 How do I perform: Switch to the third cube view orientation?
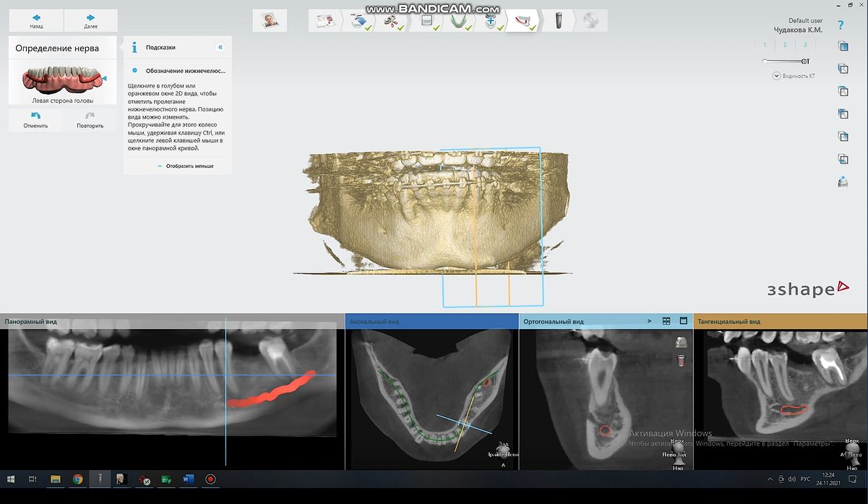coord(843,91)
